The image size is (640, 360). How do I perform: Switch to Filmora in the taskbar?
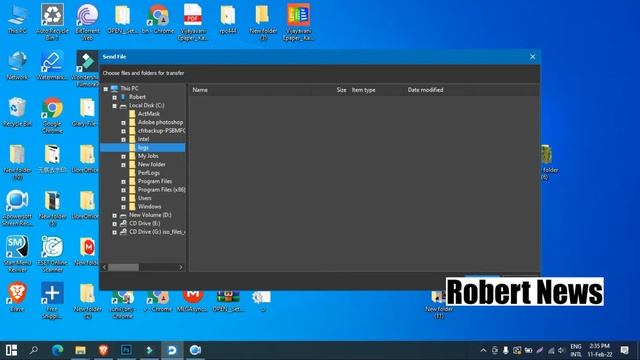coord(149,350)
